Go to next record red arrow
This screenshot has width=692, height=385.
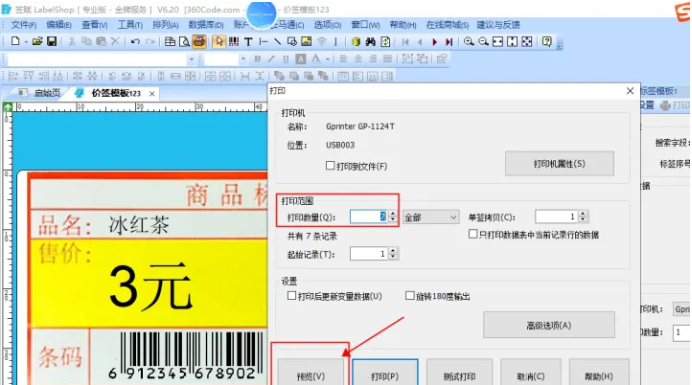click(434, 42)
